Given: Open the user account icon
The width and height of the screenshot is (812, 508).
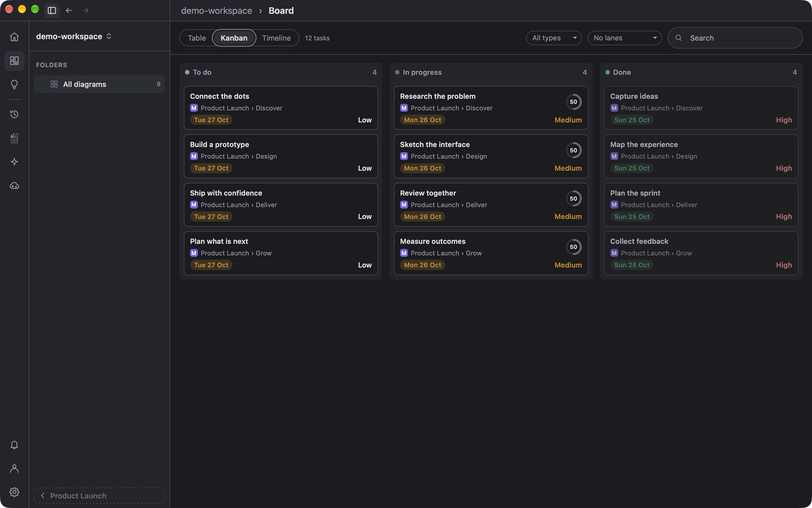Looking at the screenshot, I should [x=14, y=468].
